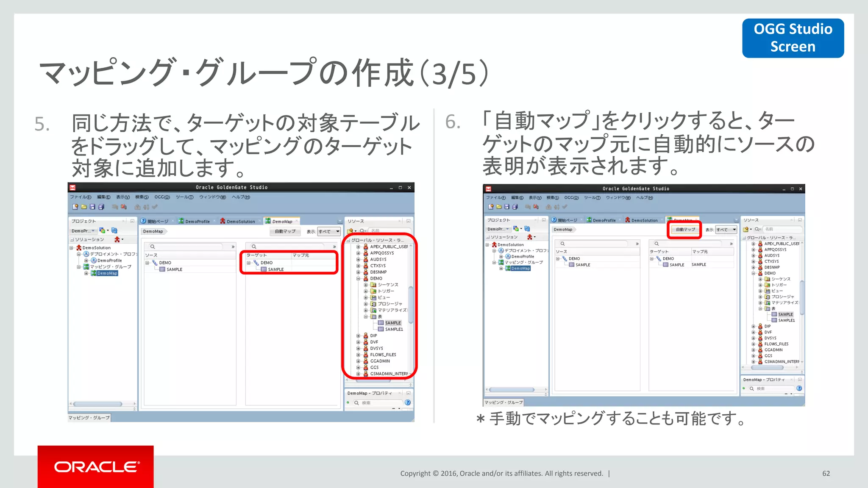Viewport: 868px width, 488px height.
Task: Click refresh icon in right Project panel
Action: 527,229
